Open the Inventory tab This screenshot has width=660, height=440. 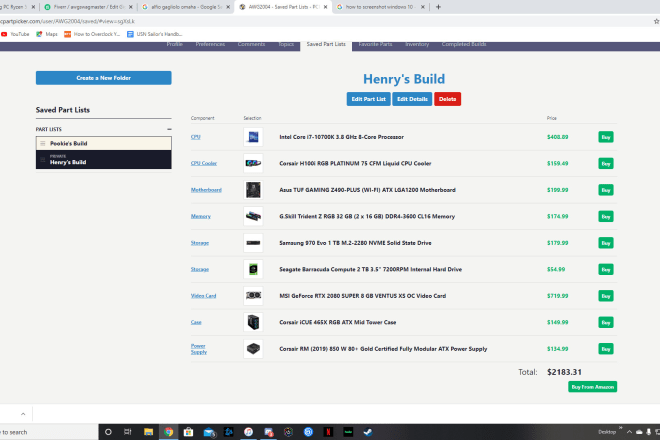point(417,44)
